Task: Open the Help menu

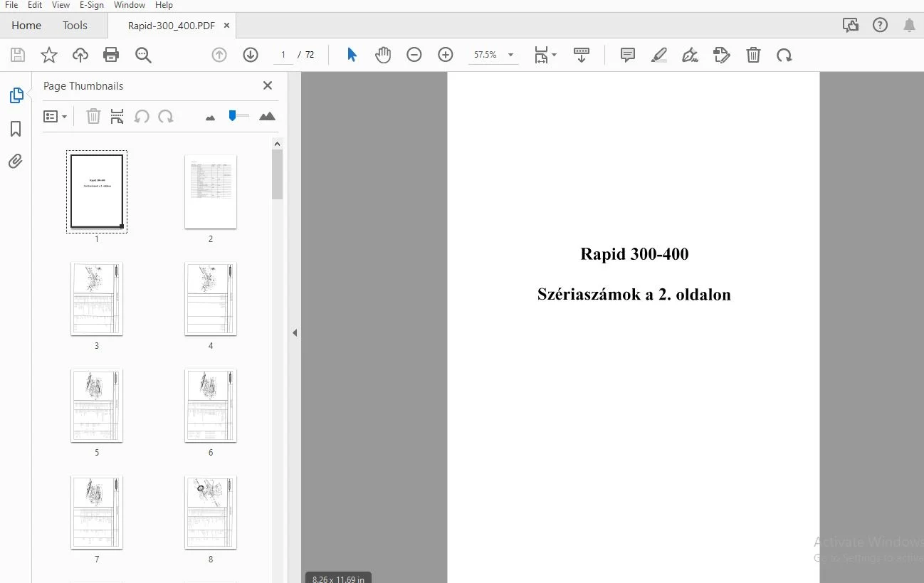Action: 164,5
